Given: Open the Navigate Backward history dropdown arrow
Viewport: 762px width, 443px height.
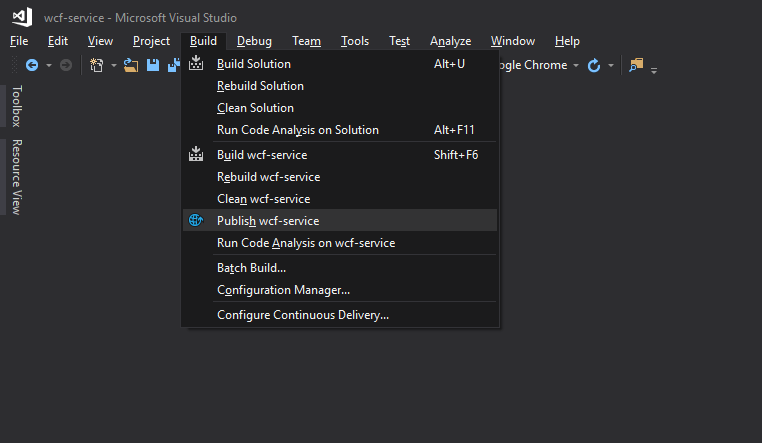Looking at the screenshot, I should tap(49, 65).
